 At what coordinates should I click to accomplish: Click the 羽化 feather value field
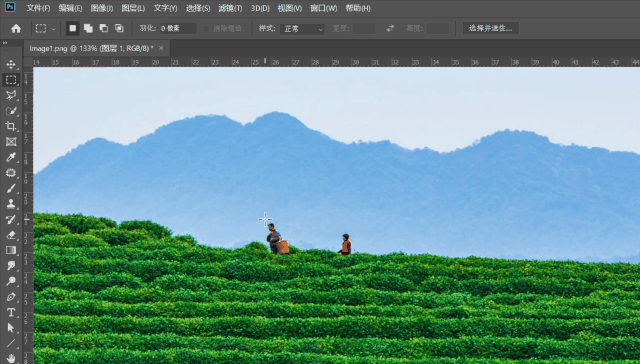pyautogui.click(x=178, y=29)
